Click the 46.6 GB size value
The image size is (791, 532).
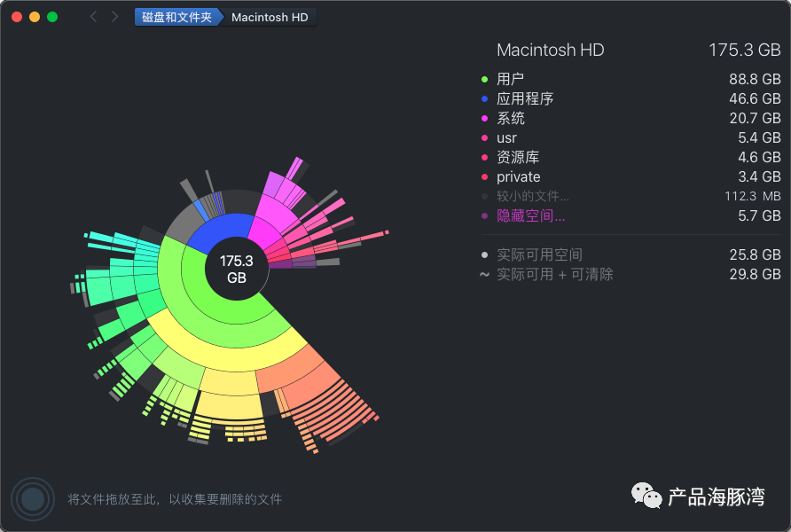click(x=756, y=98)
